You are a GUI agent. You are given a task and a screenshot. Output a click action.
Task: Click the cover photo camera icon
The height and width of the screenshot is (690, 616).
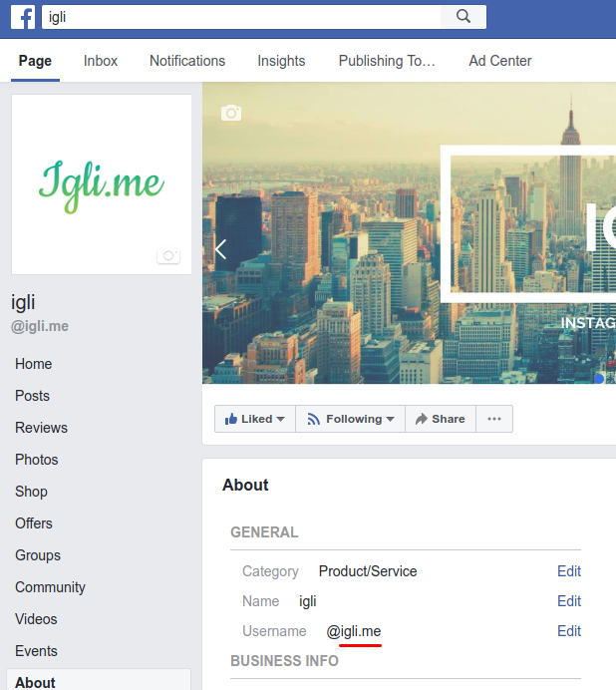231,113
